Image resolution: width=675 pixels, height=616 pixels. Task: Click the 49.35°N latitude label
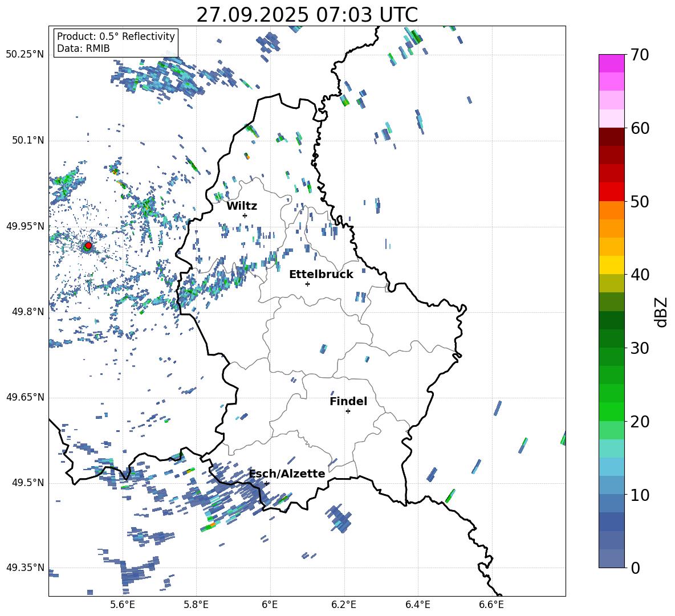[x=25, y=568]
